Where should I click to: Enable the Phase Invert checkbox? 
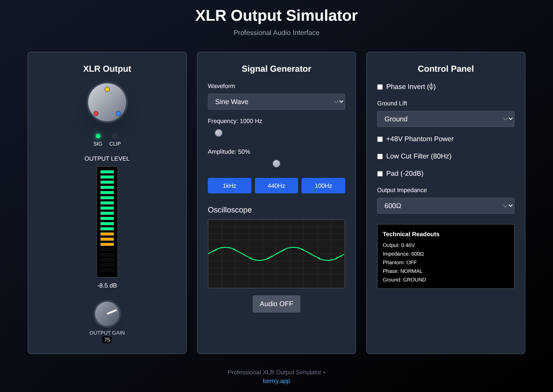pyautogui.click(x=380, y=87)
